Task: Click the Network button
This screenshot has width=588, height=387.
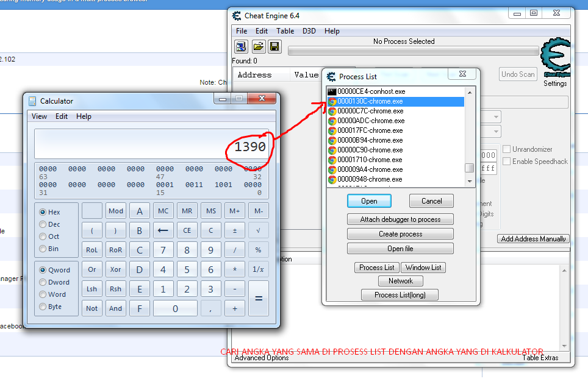Action: [x=401, y=281]
